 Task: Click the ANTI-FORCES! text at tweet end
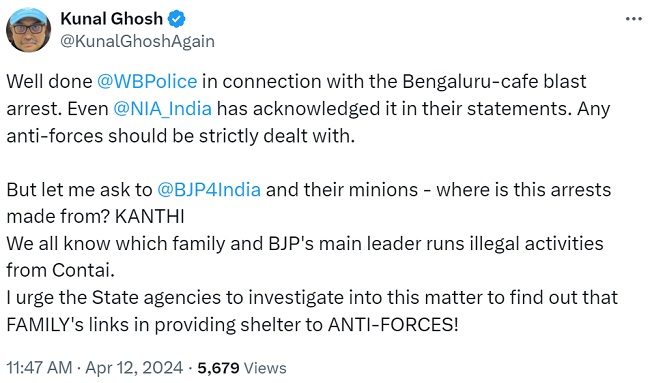click(x=393, y=325)
